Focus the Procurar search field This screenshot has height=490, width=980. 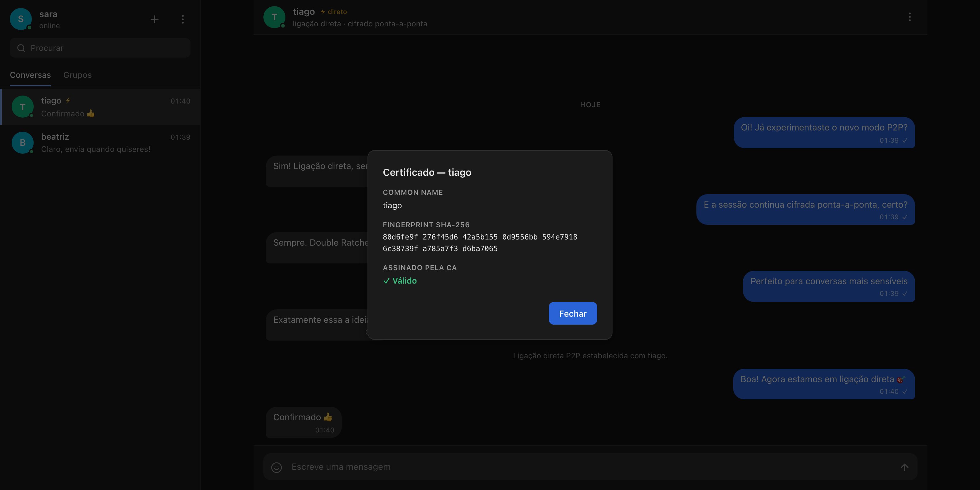(100, 48)
